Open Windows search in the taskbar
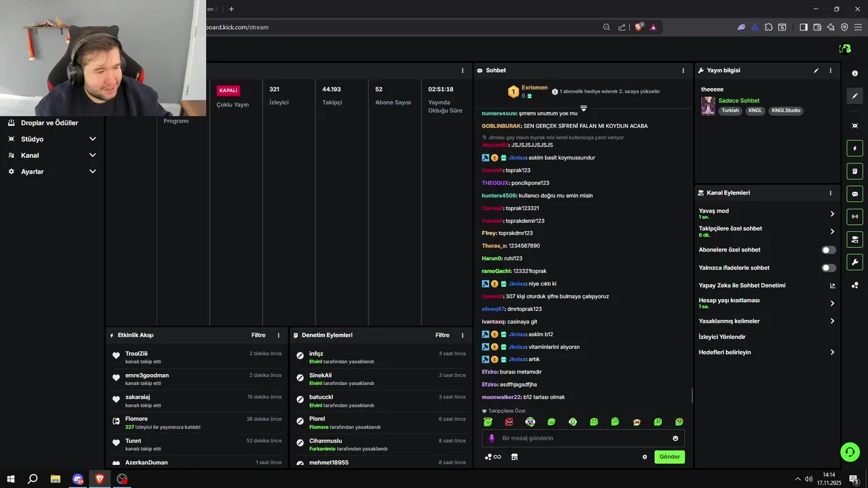The width and height of the screenshot is (868, 488). coord(33,479)
